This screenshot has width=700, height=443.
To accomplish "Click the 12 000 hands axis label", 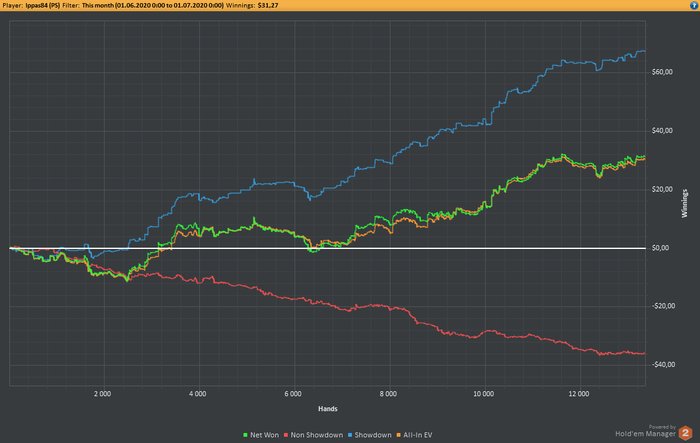I will click(x=579, y=394).
